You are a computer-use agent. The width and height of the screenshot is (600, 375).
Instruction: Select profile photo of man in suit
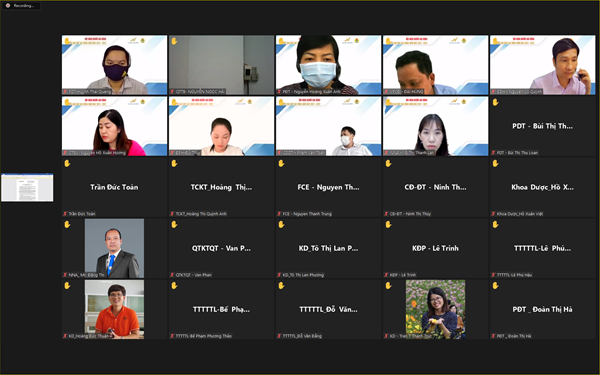[x=114, y=248]
